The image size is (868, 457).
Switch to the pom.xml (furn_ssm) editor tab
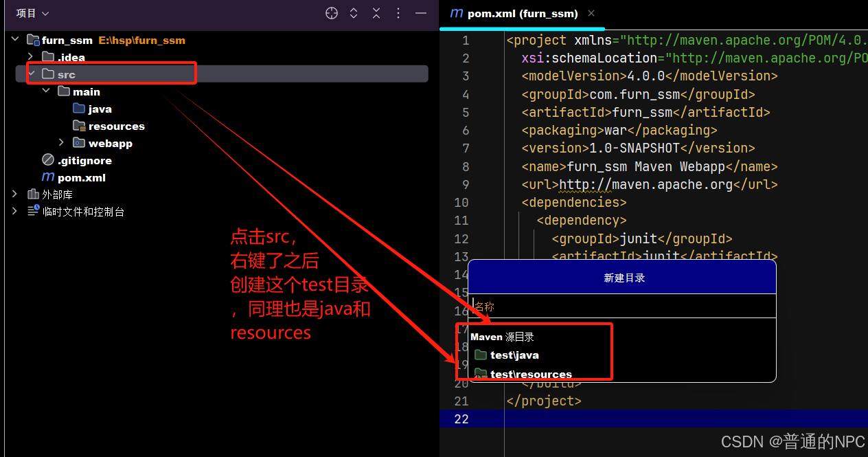523,14
